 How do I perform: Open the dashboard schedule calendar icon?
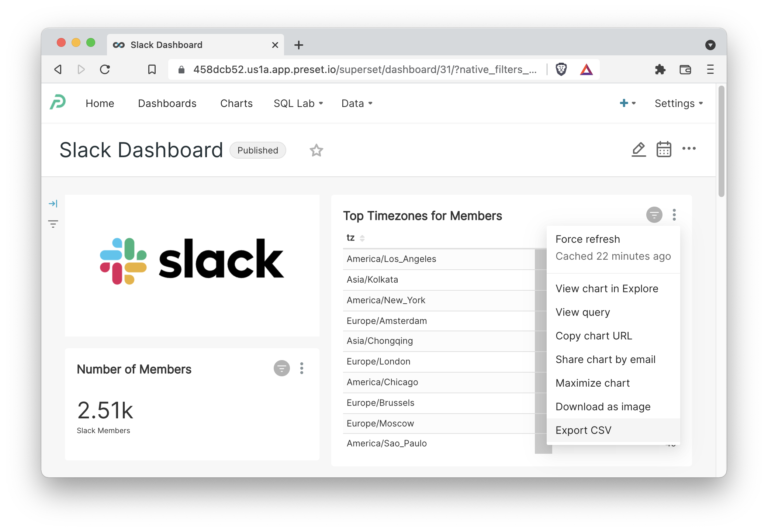664,149
